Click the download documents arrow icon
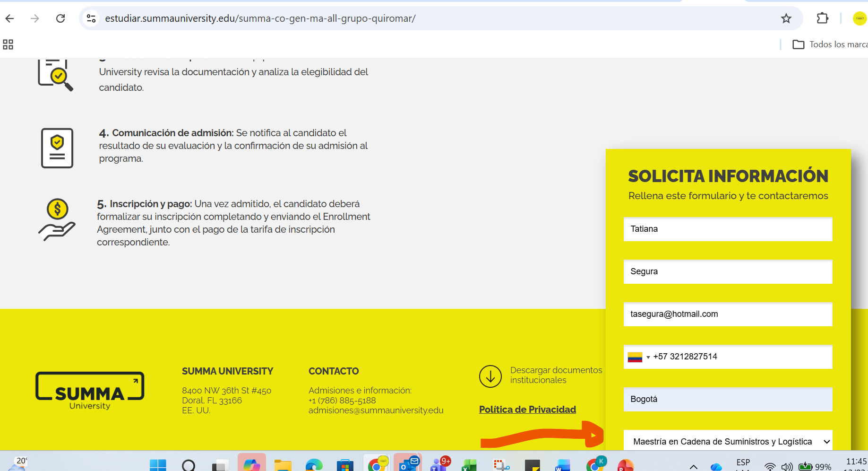This screenshot has width=868, height=471. [490, 376]
